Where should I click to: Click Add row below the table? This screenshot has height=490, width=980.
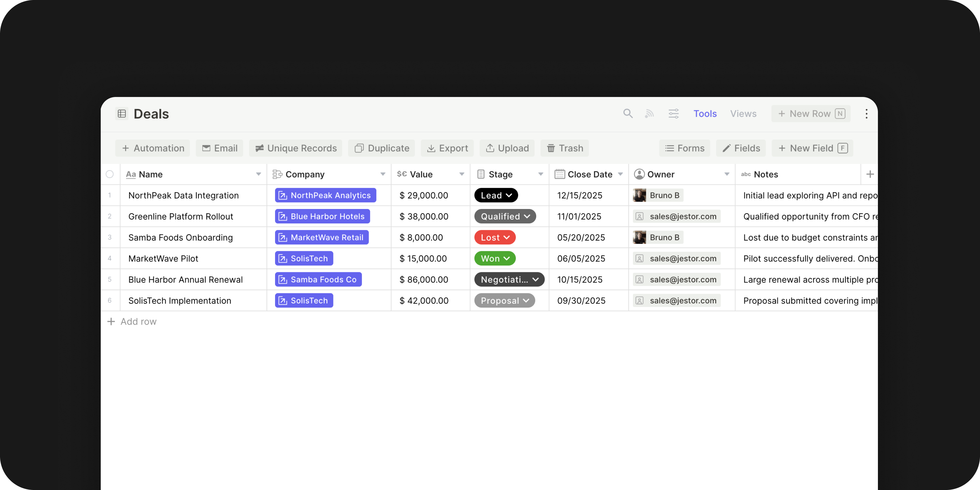click(x=132, y=322)
